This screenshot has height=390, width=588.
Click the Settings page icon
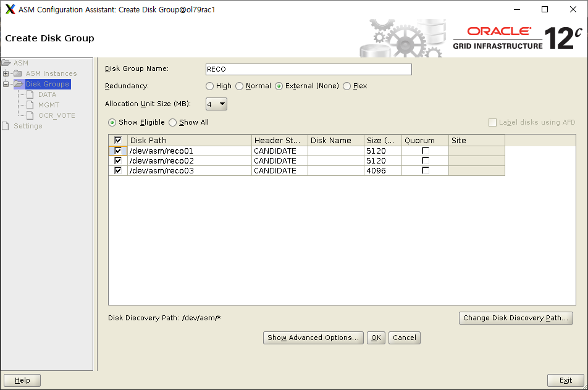(x=5, y=125)
